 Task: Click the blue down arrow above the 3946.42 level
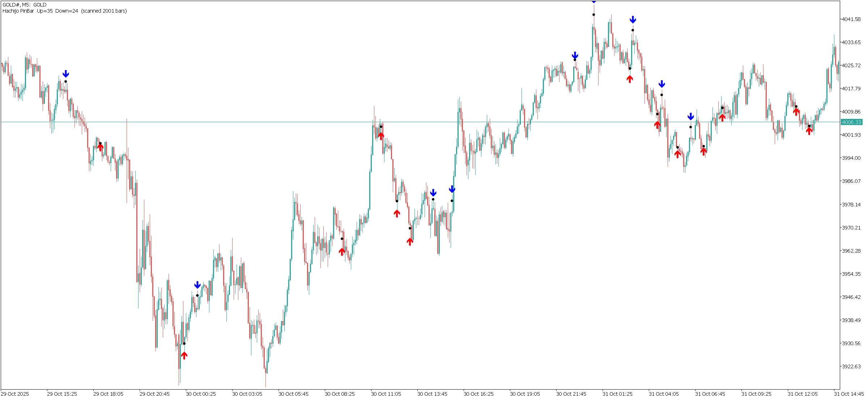coord(197,285)
